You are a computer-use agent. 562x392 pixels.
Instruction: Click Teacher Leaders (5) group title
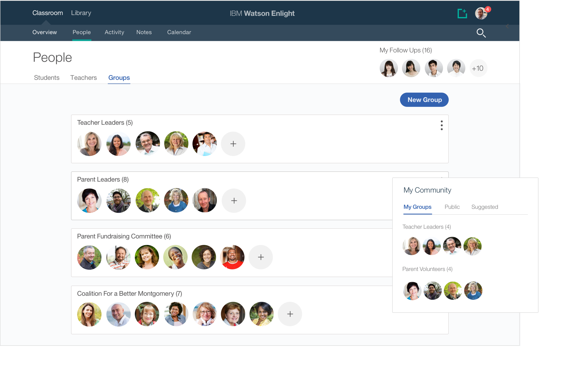coord(105,122)
